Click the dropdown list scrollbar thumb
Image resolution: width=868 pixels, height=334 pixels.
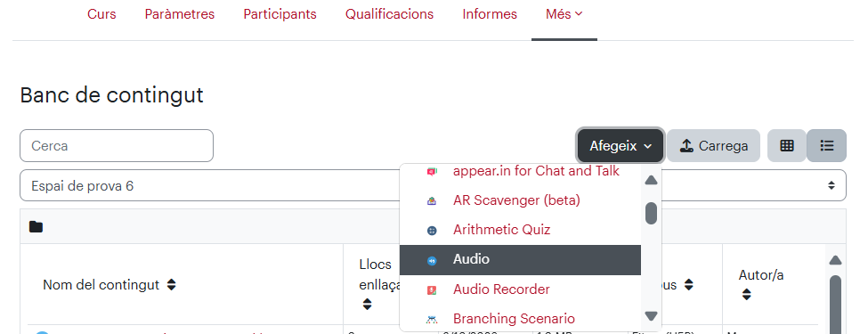(x=652, y=213)
